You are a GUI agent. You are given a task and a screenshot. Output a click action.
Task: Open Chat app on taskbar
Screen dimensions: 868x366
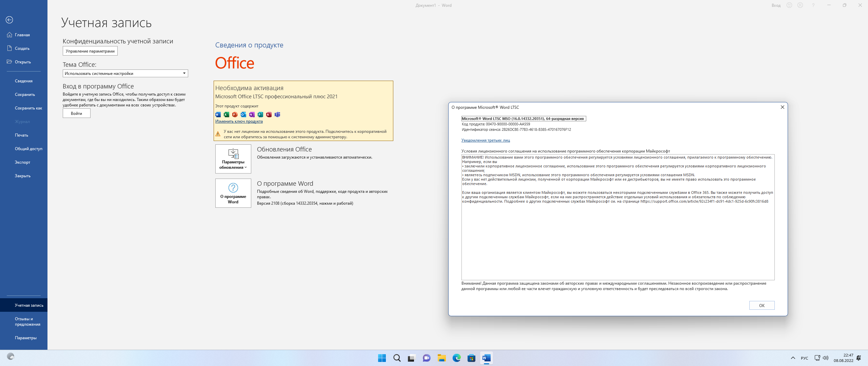point(427,358)
